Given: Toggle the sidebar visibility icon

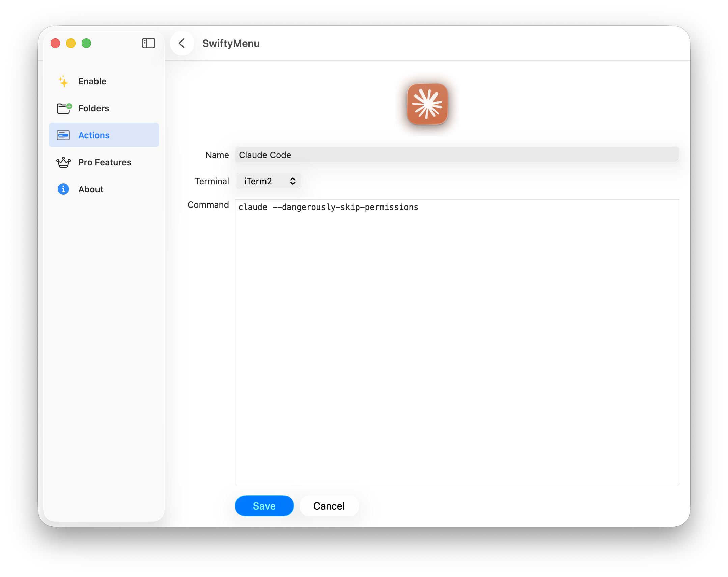Looking at the screenshot, I should [148, 43].
